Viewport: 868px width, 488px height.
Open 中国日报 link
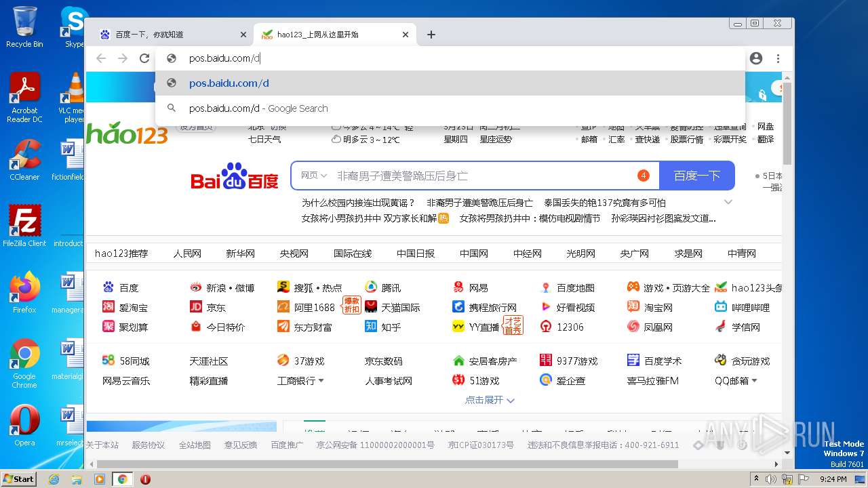[x=416, y=253]
